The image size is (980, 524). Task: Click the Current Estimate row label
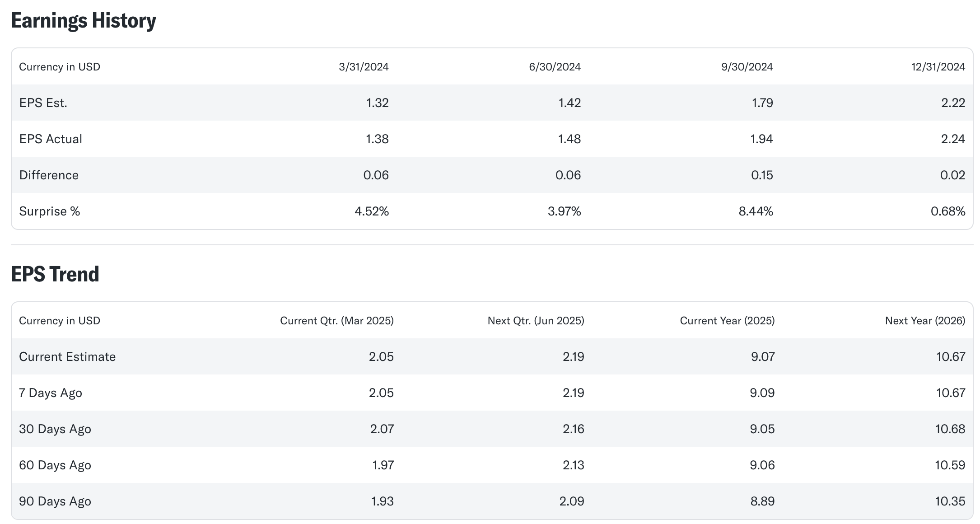point(67,357)
